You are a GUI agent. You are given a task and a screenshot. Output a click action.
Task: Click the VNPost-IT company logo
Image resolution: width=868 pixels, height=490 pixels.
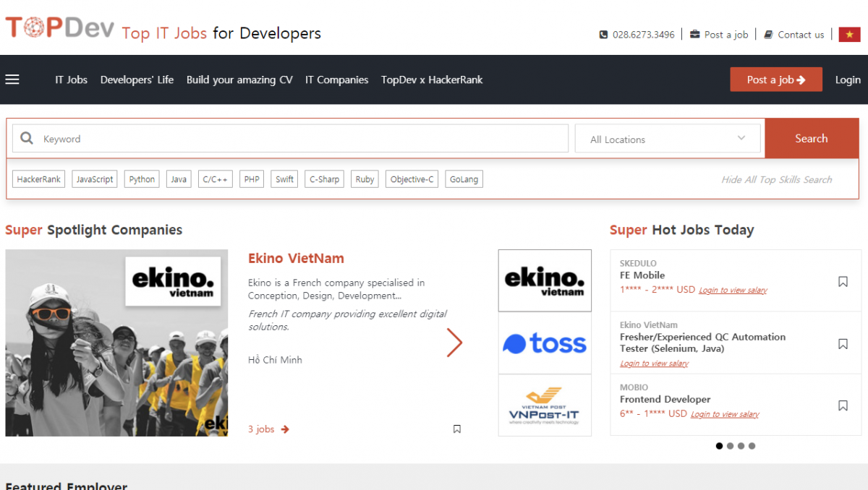(545, 405)
